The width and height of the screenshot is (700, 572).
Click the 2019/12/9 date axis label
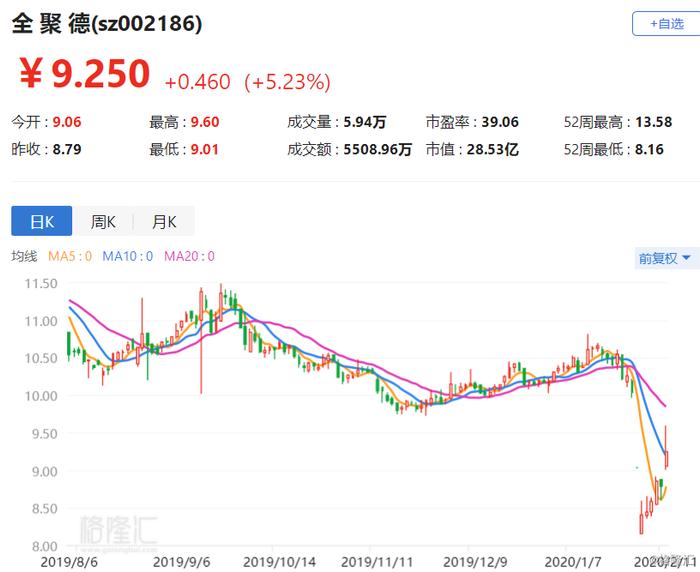475,562
